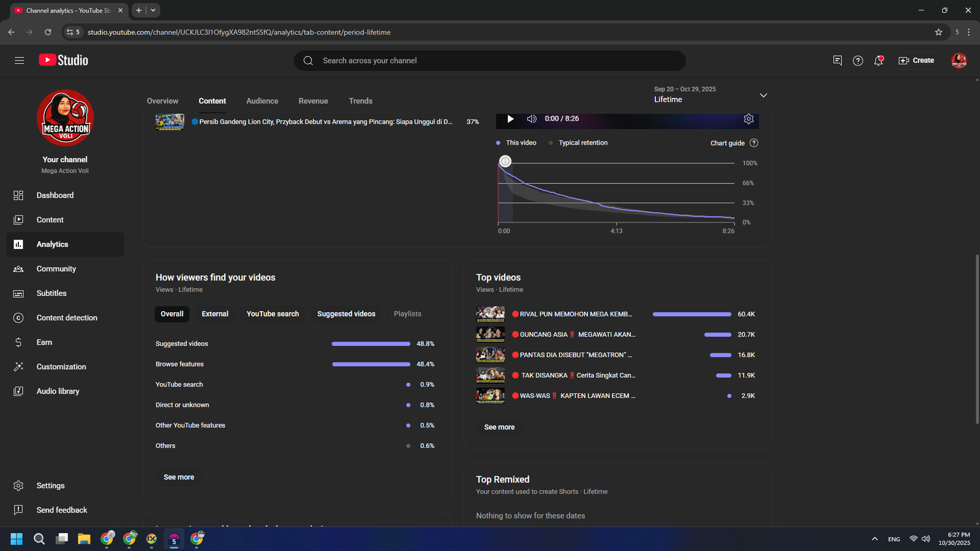Click Send feedback in the sidebar
This screenshot has width=980, height=551.
tap(65, 510)
